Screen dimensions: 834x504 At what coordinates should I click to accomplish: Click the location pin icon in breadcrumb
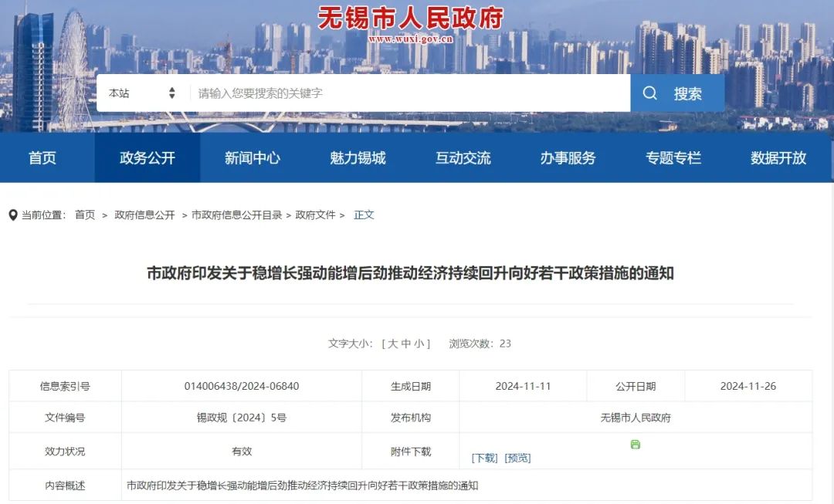tap(13, 215)
